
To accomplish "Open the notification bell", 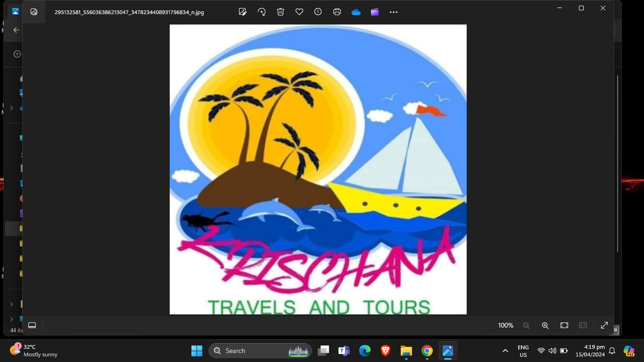I will click(x=612, y=351).
